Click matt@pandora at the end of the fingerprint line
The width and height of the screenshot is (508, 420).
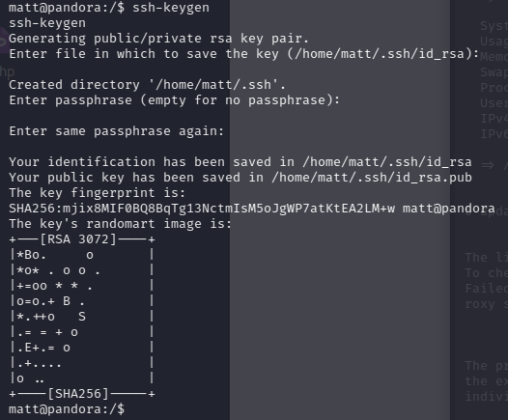(x=449, y=209)
